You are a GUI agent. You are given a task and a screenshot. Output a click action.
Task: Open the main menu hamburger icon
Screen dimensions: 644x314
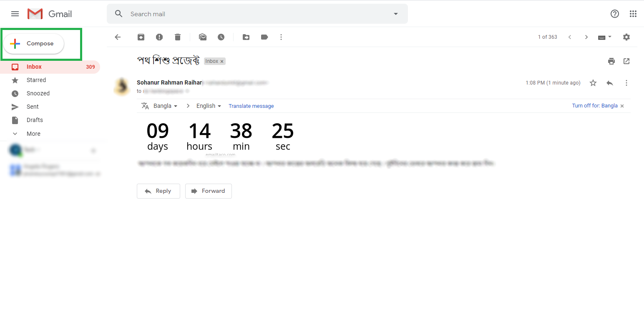click(x=15, y=14)
